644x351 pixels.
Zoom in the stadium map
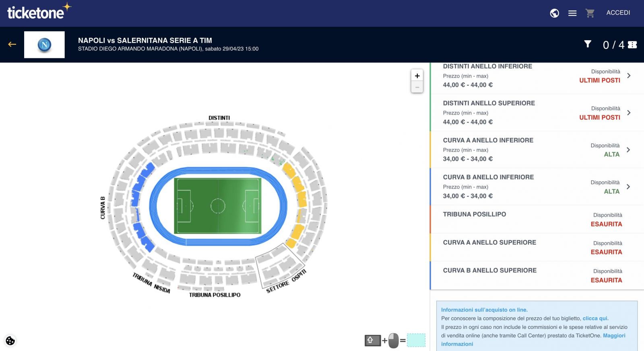point(417,76)
